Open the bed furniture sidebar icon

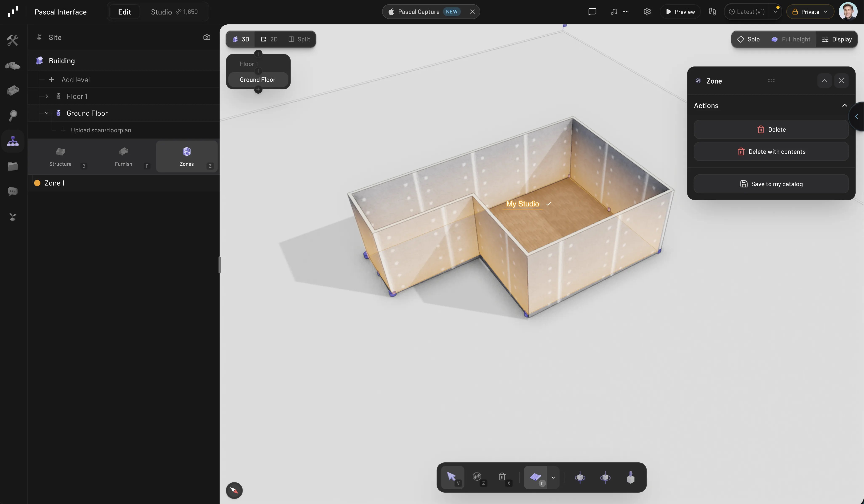click(13, 65)
